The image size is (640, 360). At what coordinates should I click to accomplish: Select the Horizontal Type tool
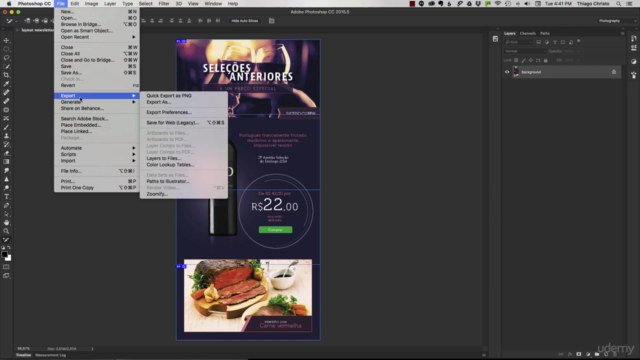point(6,196)
